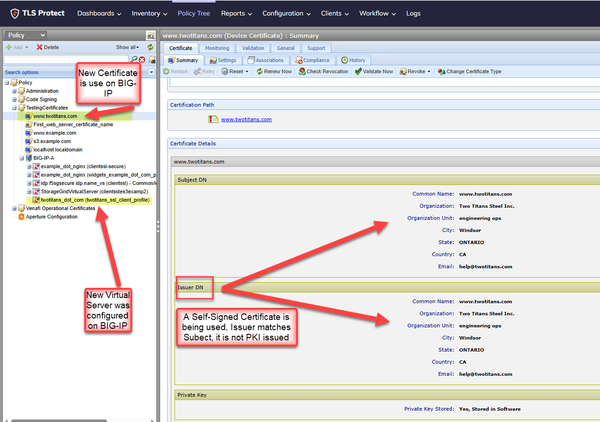Open the Revoke dropdown menu

(417, 71)
